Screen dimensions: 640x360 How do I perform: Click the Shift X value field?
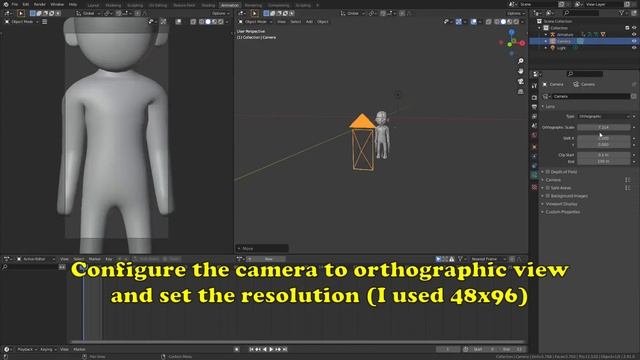(x=604, y=138)
